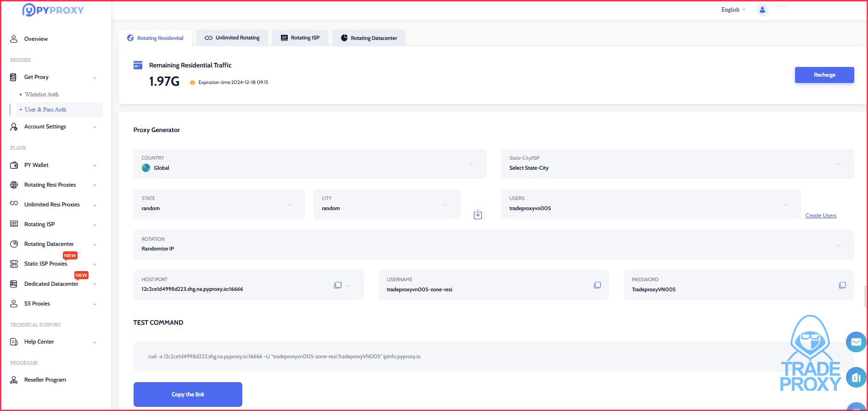Open the mail contact floating icon

click(856, 342)
